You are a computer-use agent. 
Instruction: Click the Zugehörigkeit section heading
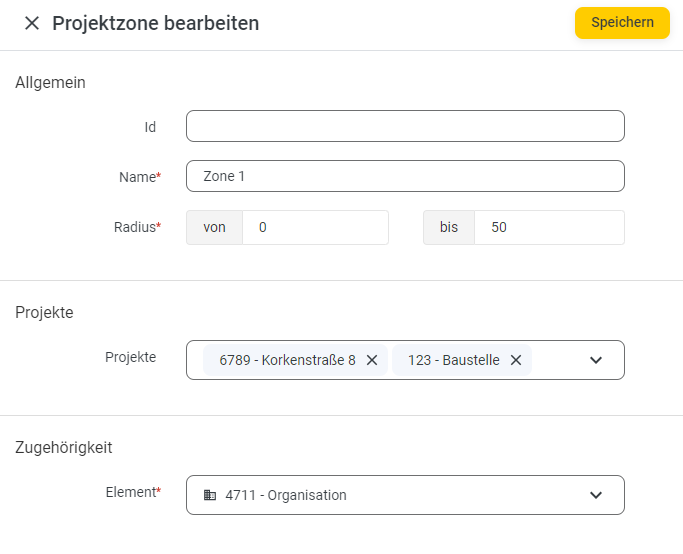pyautogui.click(x=63, y=447)
